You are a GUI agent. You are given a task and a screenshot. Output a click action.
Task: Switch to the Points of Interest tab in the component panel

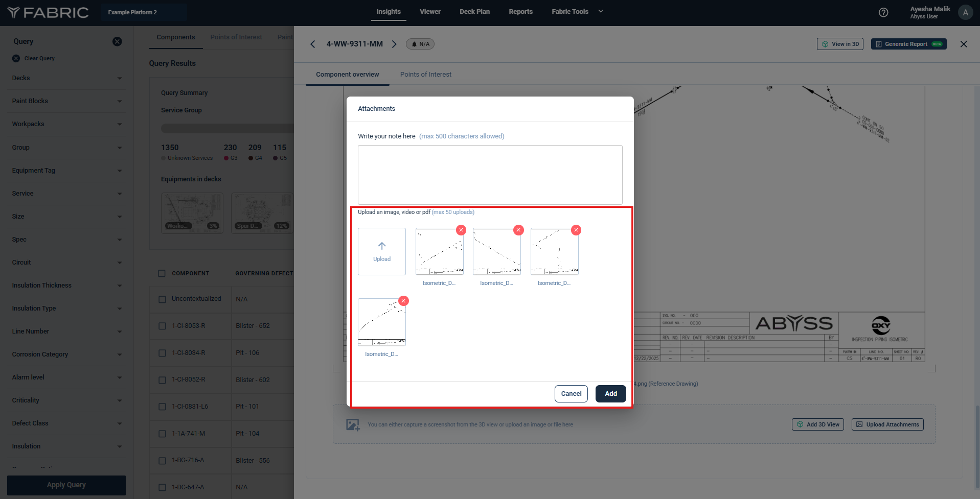(425, 75)
